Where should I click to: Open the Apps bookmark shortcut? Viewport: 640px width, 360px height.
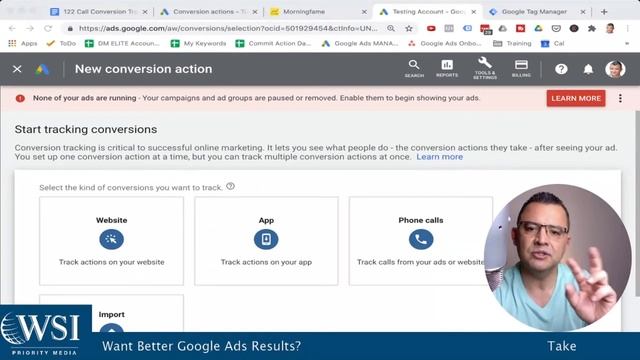pyautogui.click(x=23, y=43)
